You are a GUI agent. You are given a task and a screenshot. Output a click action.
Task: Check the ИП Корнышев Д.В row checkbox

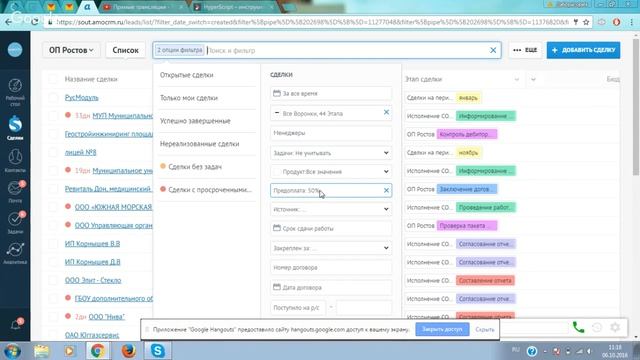tap(53, 262)
